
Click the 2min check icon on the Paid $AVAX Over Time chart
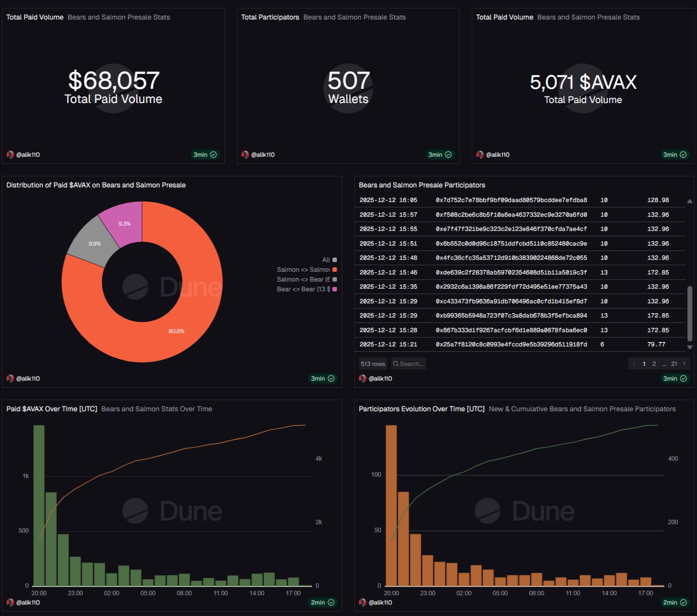pos(331,602)
